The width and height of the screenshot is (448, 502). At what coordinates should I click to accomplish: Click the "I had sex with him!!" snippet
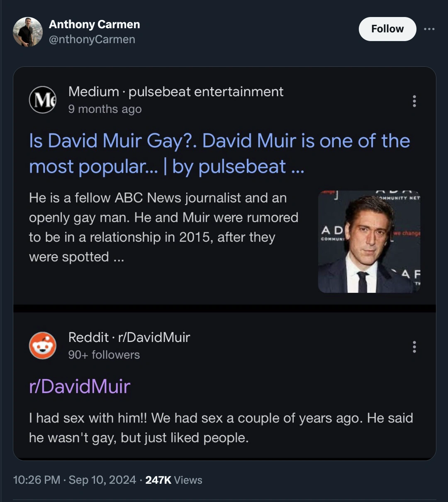click(221, 427)
